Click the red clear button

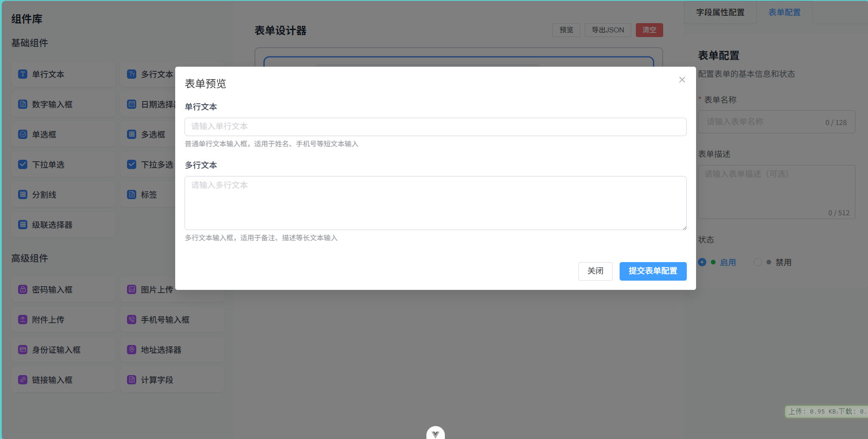649,30
